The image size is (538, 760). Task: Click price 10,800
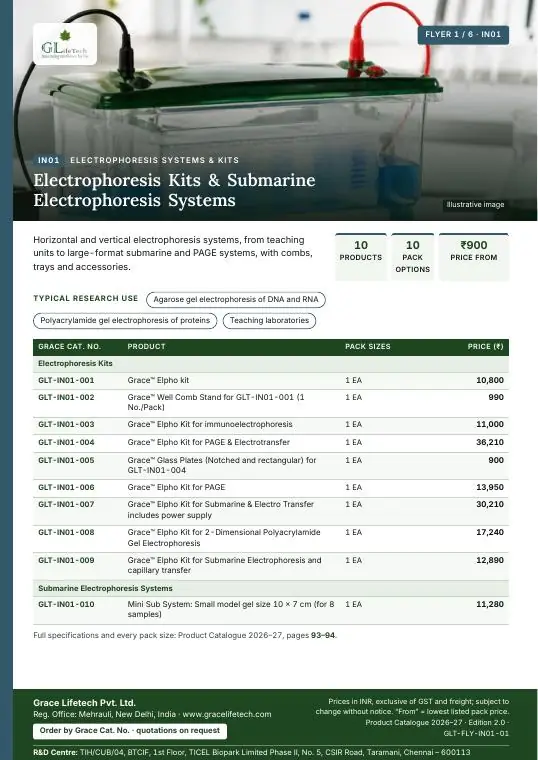coord(490,380)
